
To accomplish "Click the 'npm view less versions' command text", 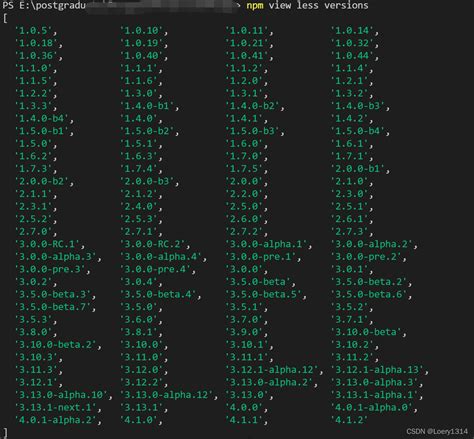I will (307, 6).
